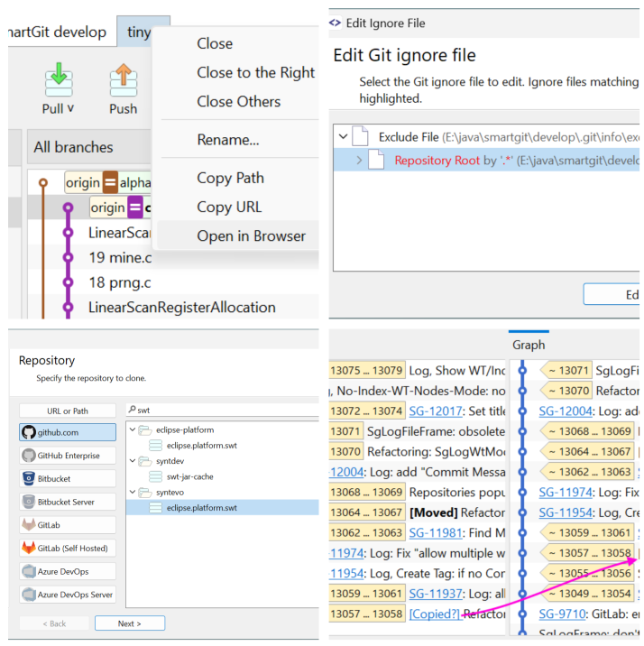The height and width of the screenshot is (646, 644).
Task: Switch to the Graph tab
Action: click(x=529, y=345)
